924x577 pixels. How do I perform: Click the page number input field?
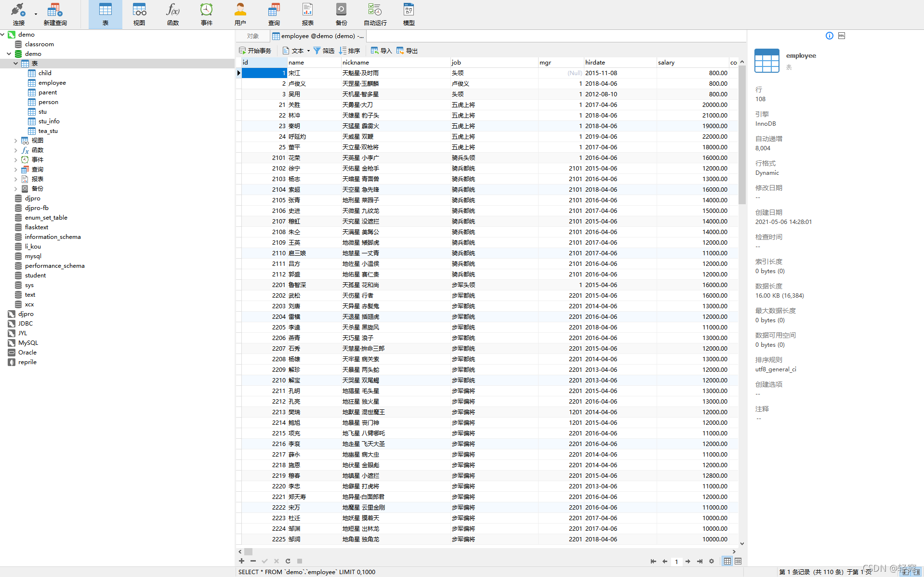click(676, 562)
